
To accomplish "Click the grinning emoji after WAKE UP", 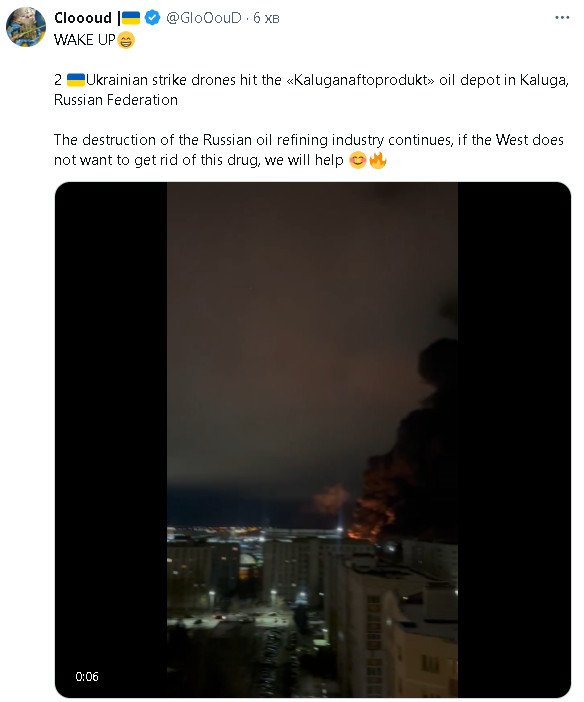I will tap(126, 41).
